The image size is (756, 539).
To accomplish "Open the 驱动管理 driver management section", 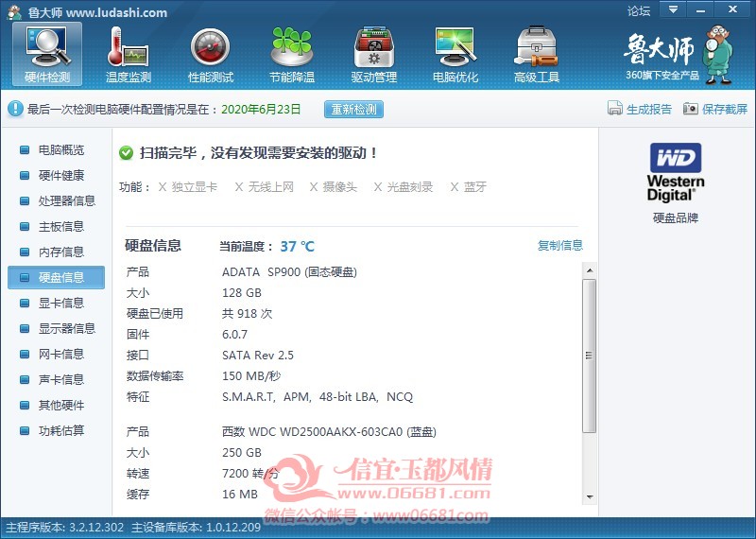I will (373, 54).
